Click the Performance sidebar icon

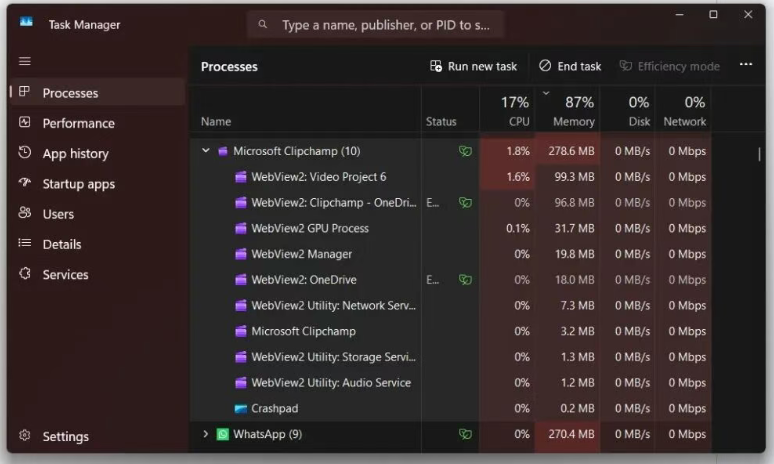[24, 122]
